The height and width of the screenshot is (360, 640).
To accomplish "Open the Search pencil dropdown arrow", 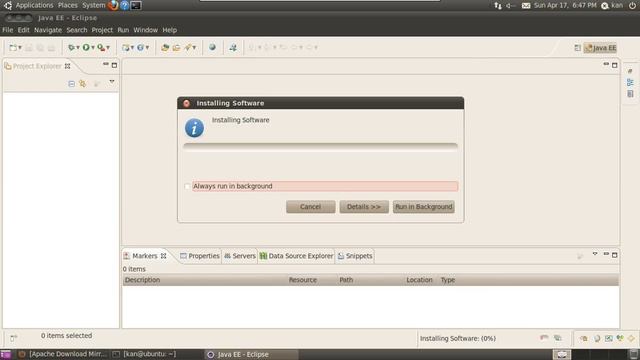I will [194, 48].
